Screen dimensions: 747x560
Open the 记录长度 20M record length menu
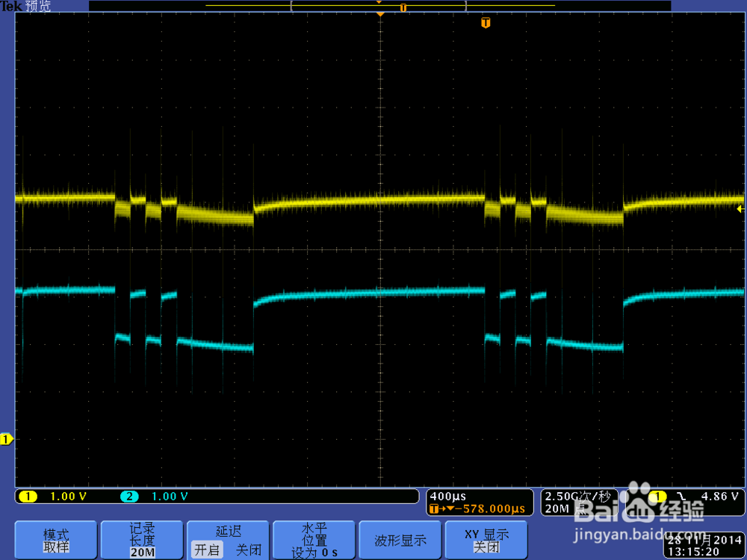(142, 540)
